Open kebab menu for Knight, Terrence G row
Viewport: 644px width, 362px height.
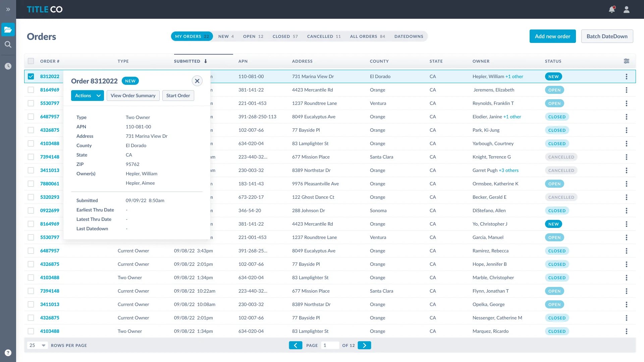point(627,157)
